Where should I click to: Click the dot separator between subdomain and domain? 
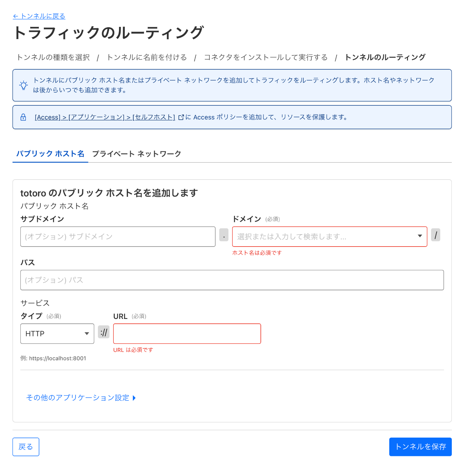(224, 235)
